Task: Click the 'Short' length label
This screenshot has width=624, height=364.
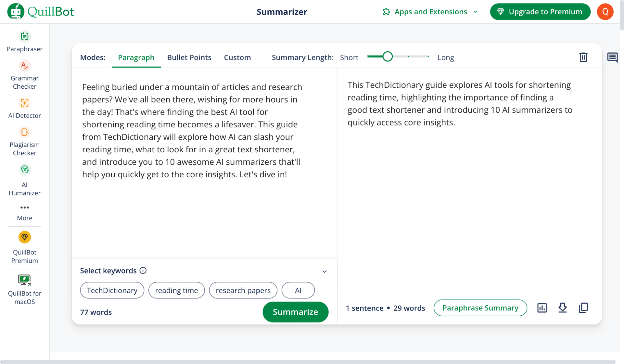Action: pyautogui.click(x=349, y=57)
